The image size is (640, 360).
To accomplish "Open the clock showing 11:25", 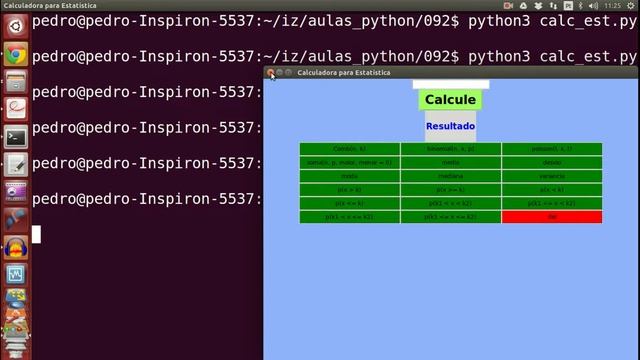I will tap(613, 6).
